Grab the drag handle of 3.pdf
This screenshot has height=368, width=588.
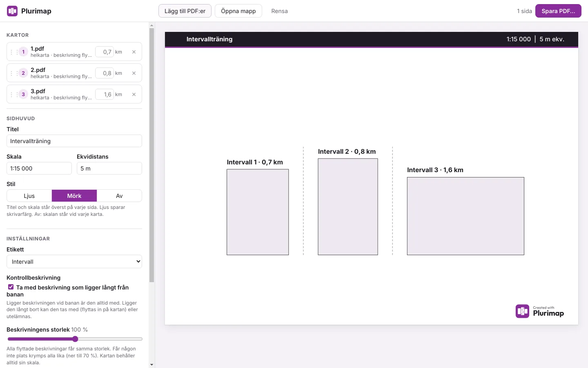(x=14, y=94)
